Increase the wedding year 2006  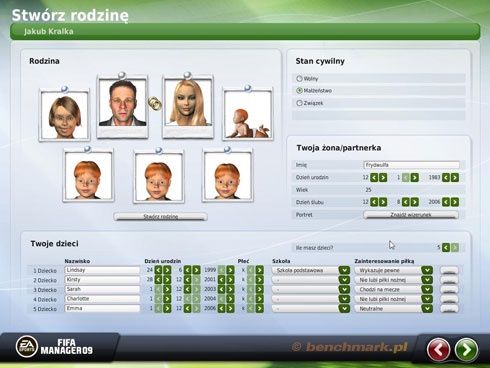coord(455,202)
